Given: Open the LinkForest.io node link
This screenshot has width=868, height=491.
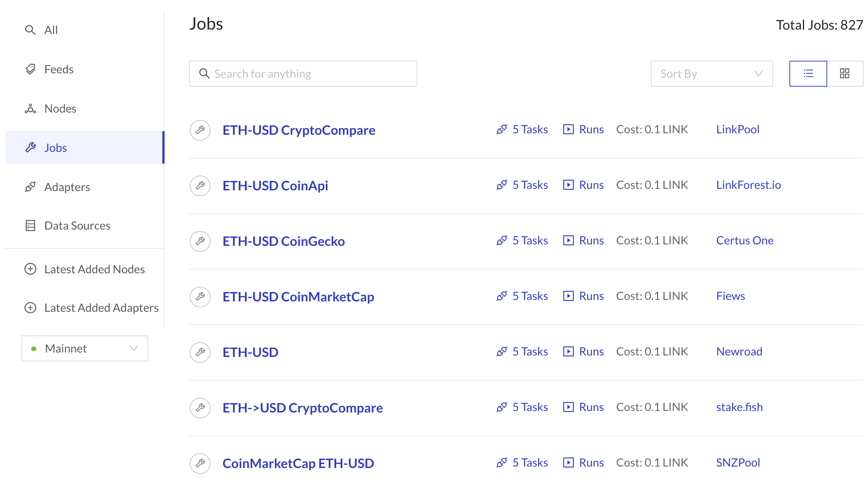Looking at the screenshot, I should click(748, 185).
